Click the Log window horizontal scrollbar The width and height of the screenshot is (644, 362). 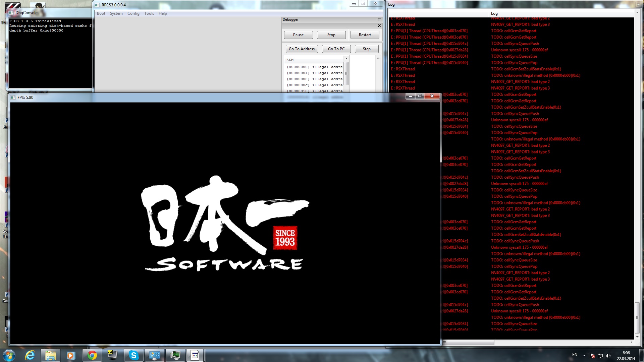[470, 342]
